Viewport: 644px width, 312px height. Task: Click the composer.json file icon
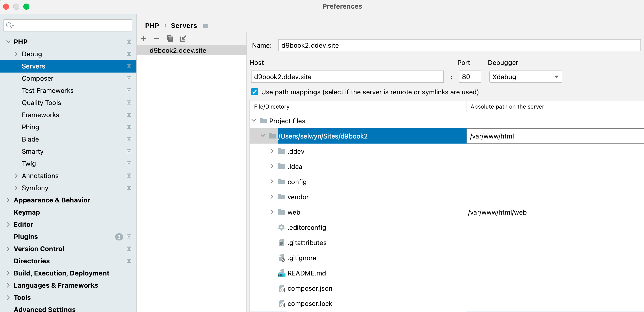click(x=282, y=288)
